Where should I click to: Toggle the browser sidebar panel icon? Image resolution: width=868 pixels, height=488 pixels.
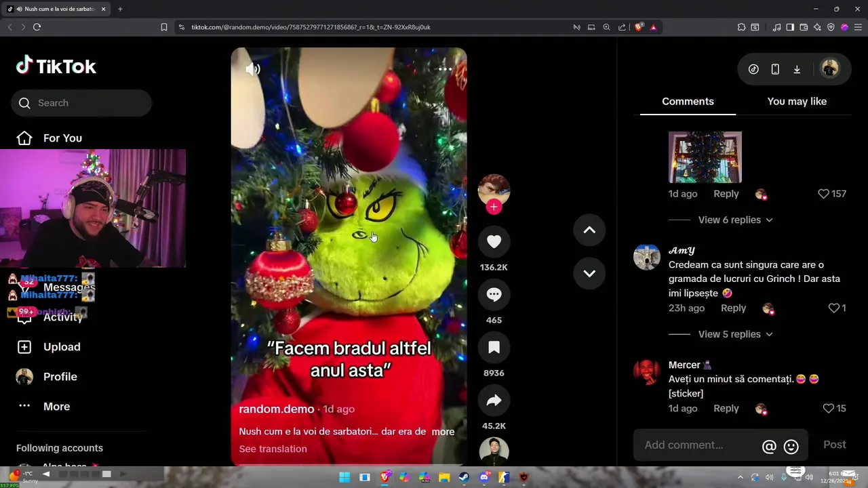(790, 27)
